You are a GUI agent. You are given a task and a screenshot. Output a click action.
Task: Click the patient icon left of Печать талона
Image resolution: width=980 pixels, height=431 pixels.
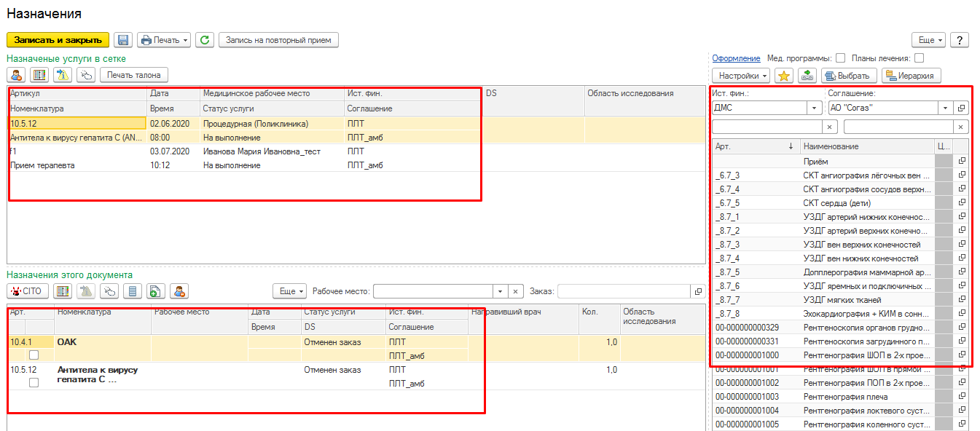pyautogui.click(x=16, y=74)
